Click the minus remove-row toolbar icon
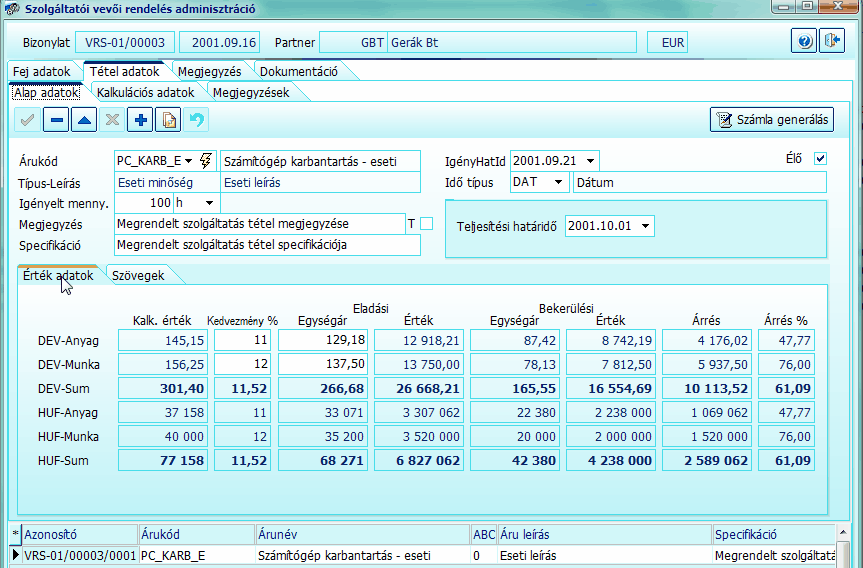 [56, 119]
